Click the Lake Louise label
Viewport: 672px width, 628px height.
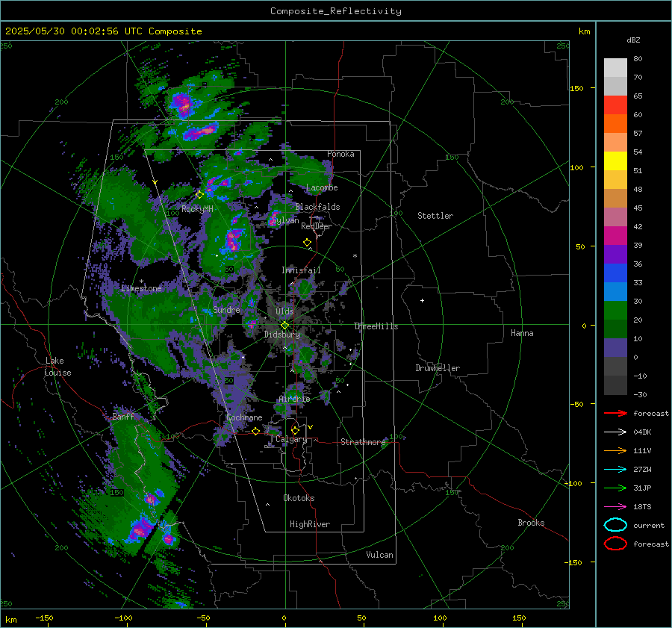click(57, 367)
